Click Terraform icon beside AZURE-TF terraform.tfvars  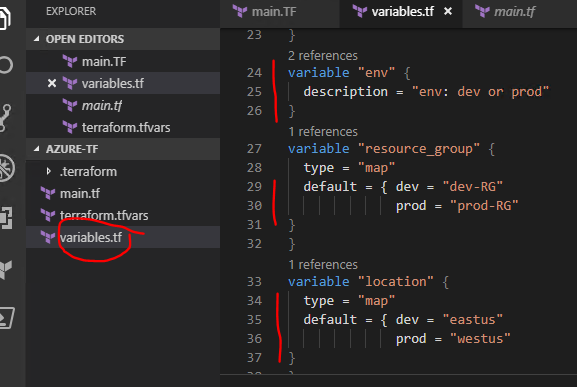coord(48,215)
